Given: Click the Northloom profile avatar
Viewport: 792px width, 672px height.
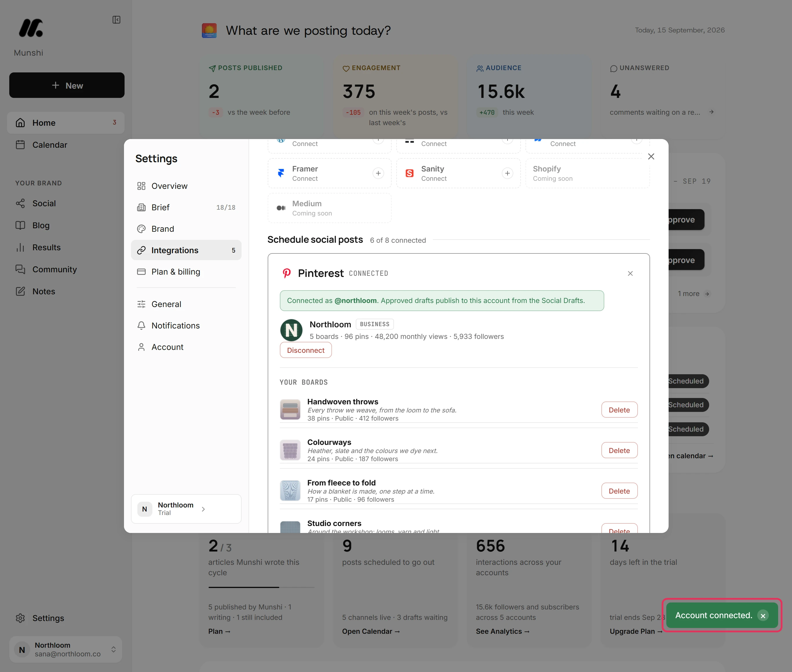Looking at the screenshot, I should coord(291,330).
